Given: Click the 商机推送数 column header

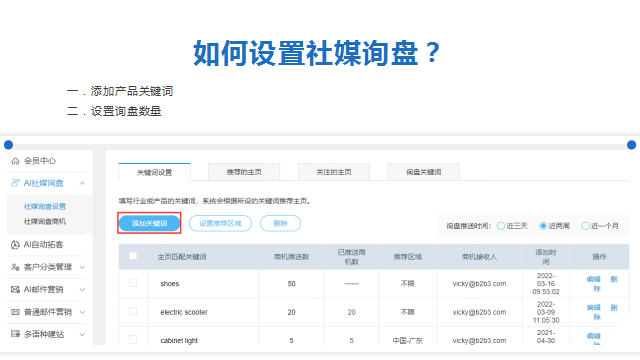Looking at the screenshot, I should (x=291, y=257).
